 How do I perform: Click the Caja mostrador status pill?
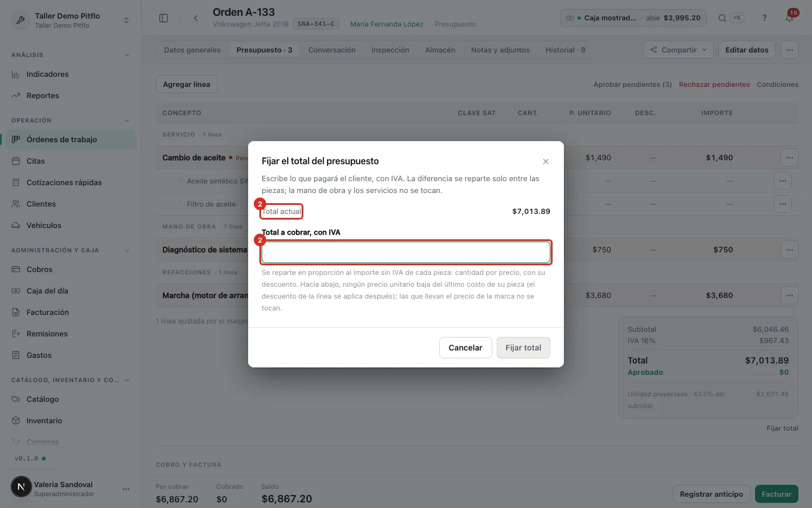click(633, 18)
